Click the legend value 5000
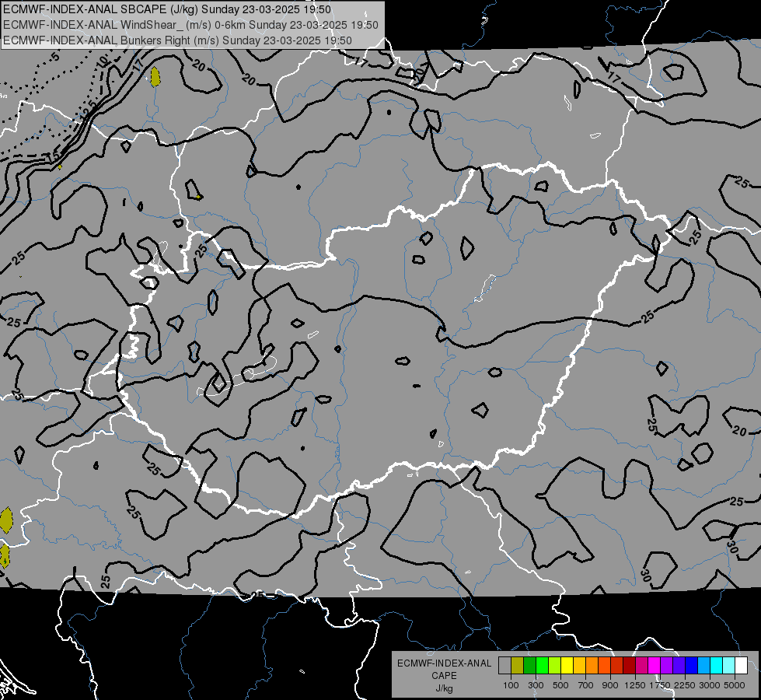 [x=735, y=685]
